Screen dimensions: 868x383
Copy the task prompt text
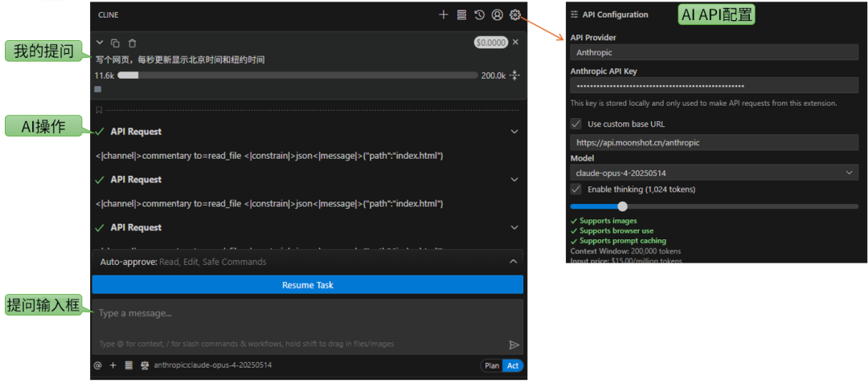115,43
